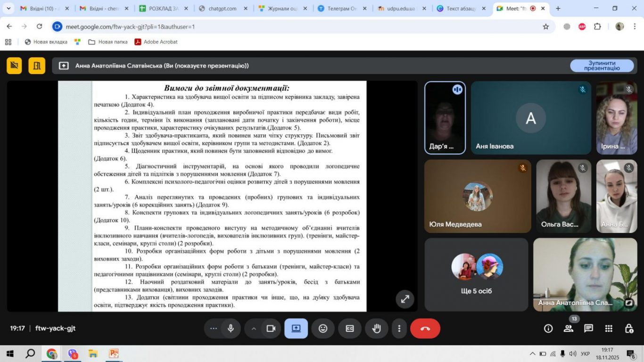Open the activities grid icon
The image size is (644, 362).
click(609, 329)
